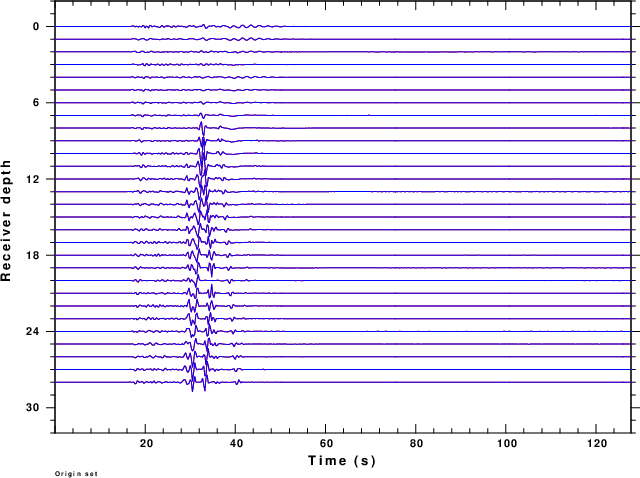
Task: Pick the x-axis tick label "100"
Action: (507, 444)
